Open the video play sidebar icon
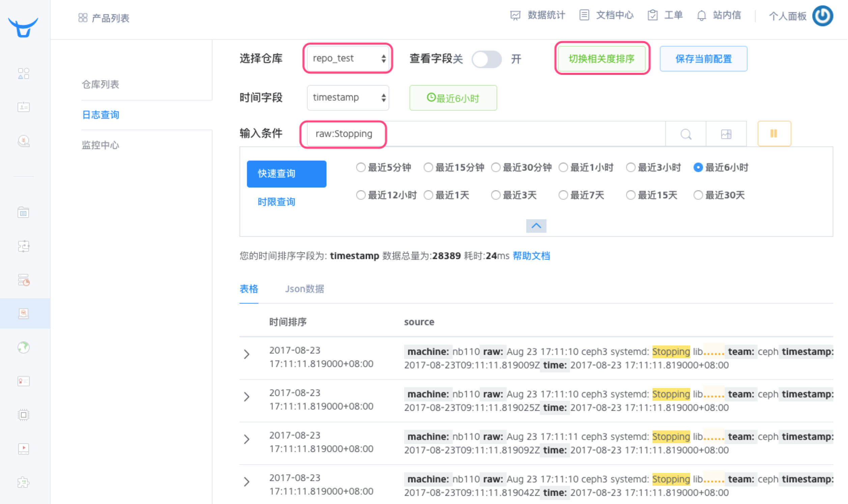The image size is (848, 504). [x=23, y=449]
